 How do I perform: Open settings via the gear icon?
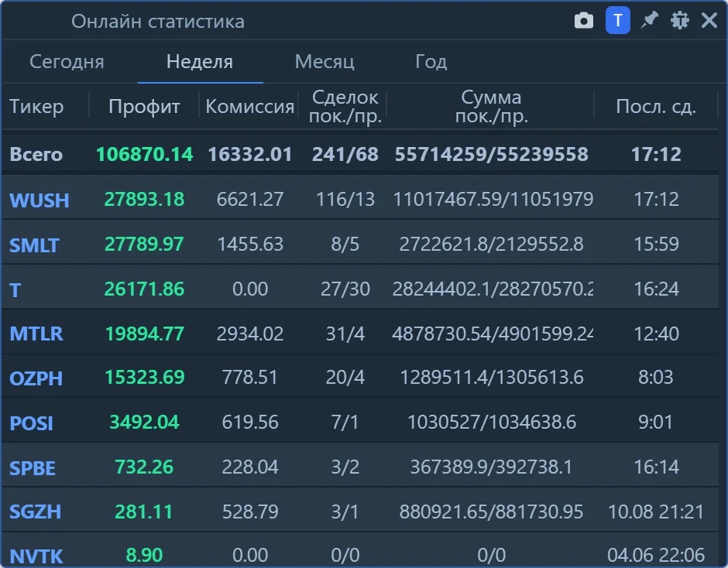pyautogui.click(x=680, y=20)
